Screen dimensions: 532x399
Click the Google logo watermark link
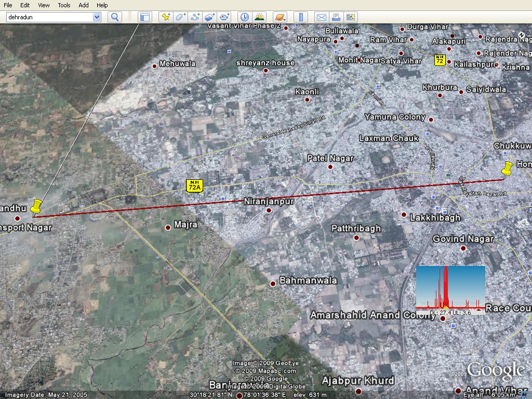[495, 371]
